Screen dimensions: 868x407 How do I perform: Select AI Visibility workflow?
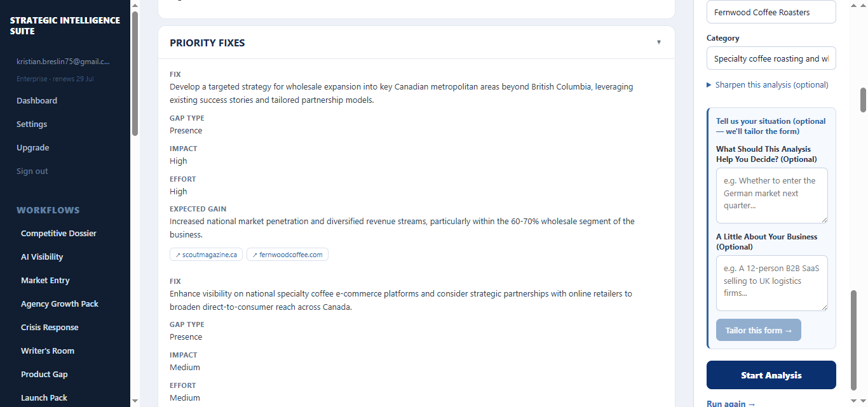pos(42,257)
